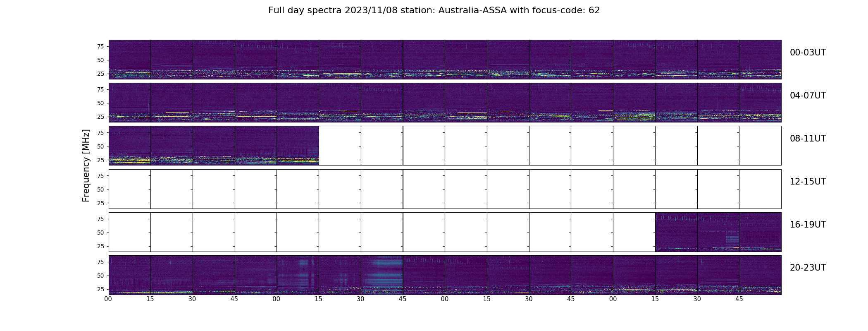
Task: Click the '16-19UT' row label
Action: (x=808, y=225)
